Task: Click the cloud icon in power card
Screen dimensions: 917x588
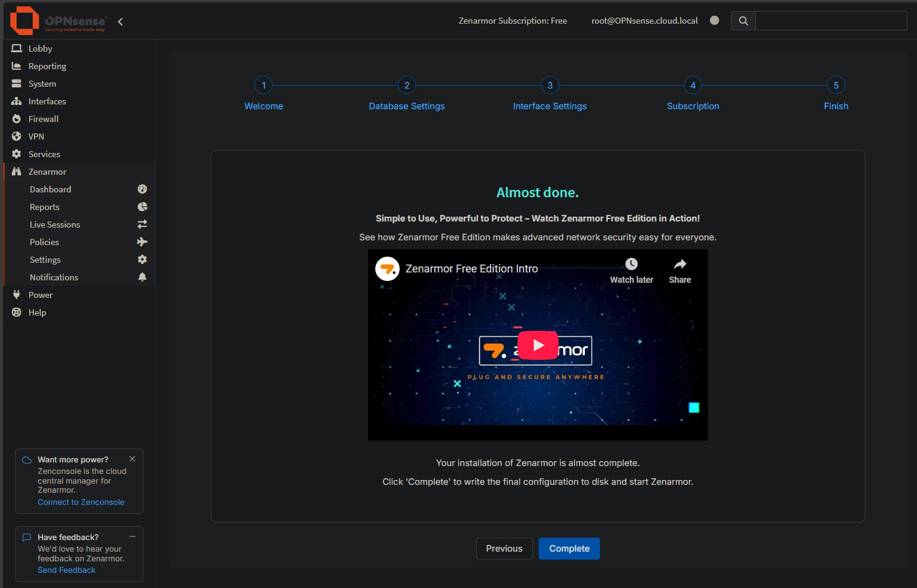Action: [x=27, y=460]
